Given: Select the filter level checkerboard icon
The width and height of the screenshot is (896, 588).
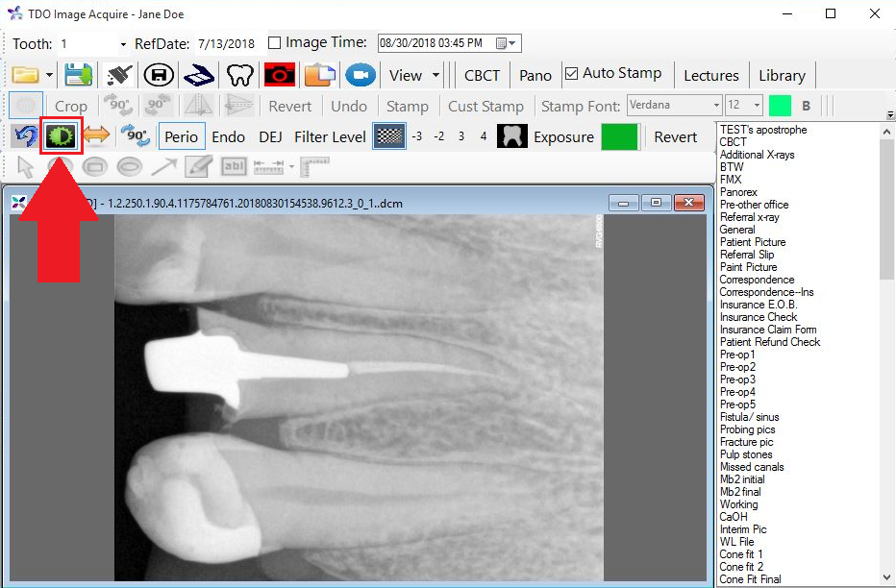Looking at the screenshot, I should pos(389,136).
